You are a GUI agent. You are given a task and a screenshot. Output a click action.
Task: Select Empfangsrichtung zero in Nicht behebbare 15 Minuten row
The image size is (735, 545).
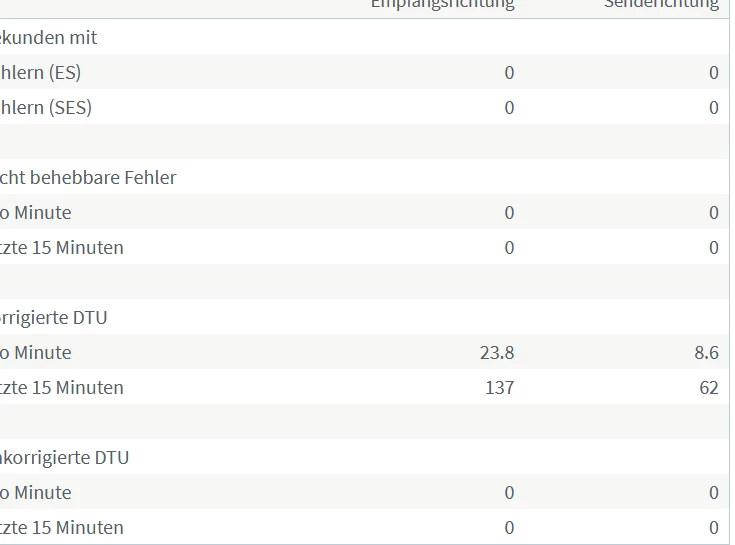tap(509, 247)
